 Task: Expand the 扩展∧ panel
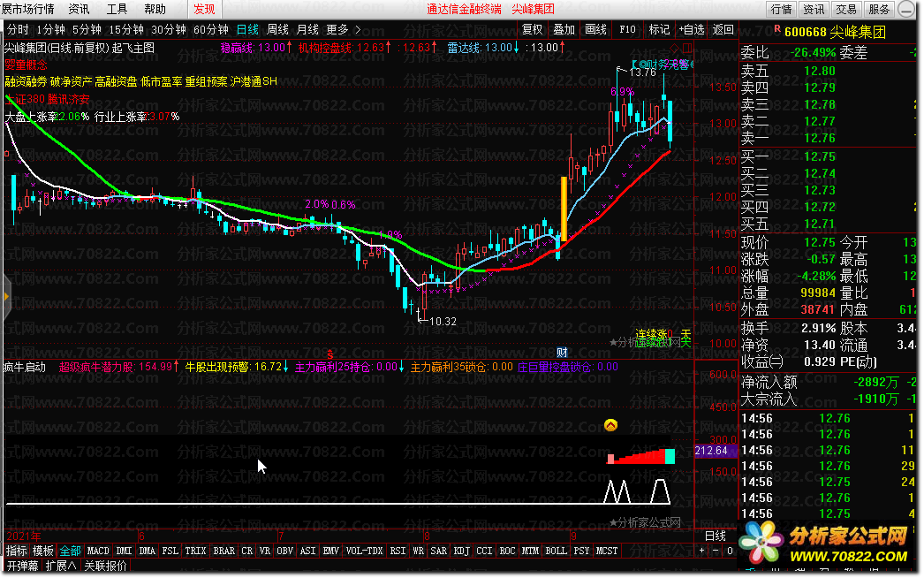click(x=61, y=567)
